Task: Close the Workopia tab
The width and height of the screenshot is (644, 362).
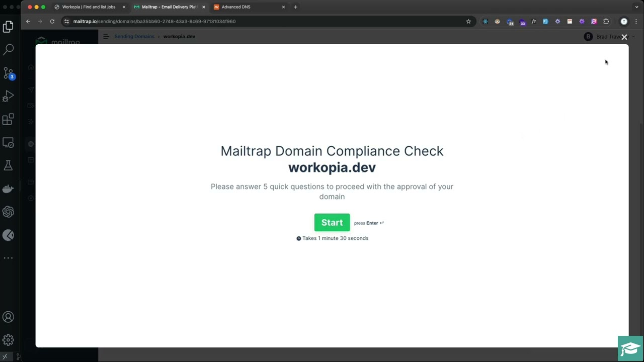Action: [124, 7]
